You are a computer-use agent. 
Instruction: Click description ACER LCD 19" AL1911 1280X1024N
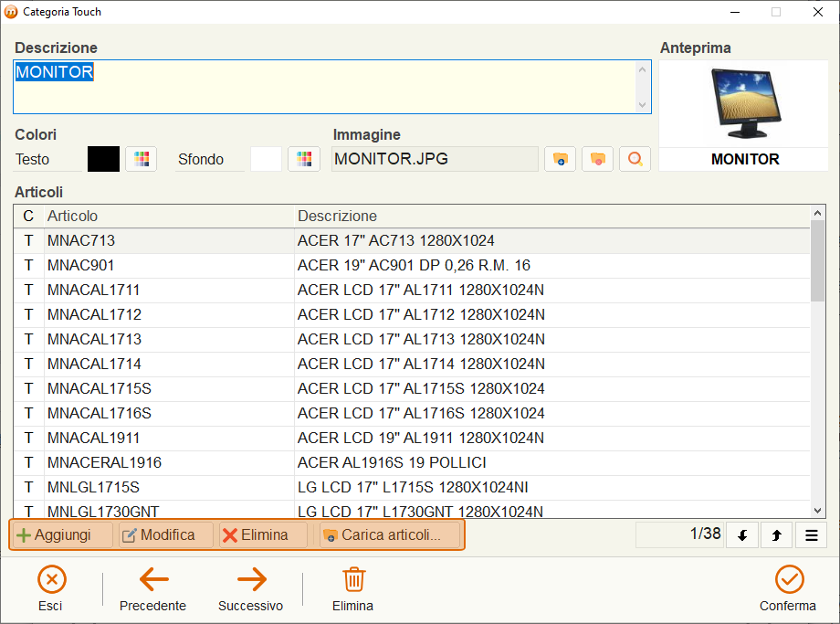coord(421,438)
